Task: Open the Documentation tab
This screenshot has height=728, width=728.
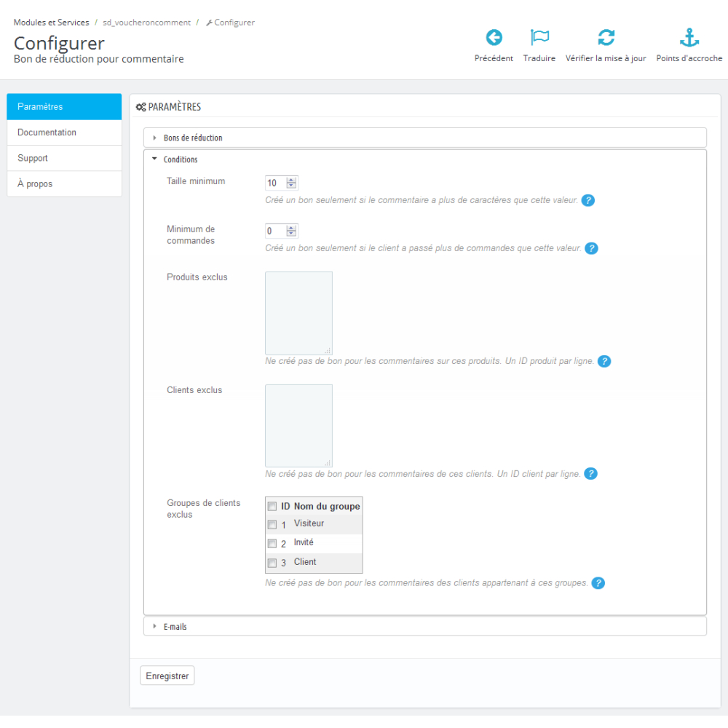Action: tap(64, 132)
